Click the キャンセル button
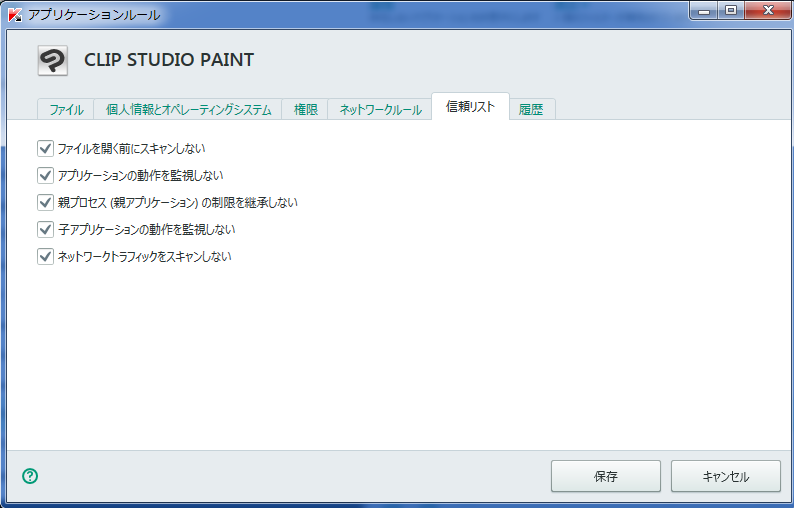This screenshot has height=508, width=794. 726,476
